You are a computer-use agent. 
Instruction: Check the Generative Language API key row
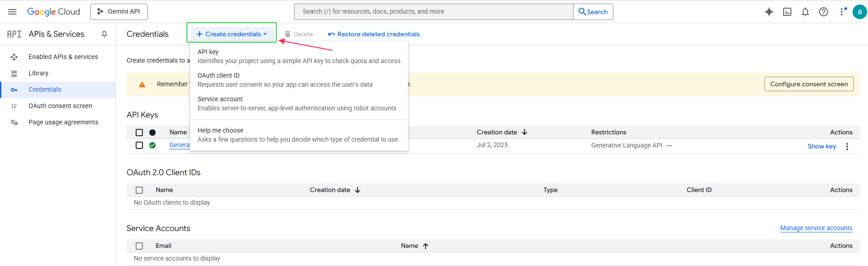(139, 145)
